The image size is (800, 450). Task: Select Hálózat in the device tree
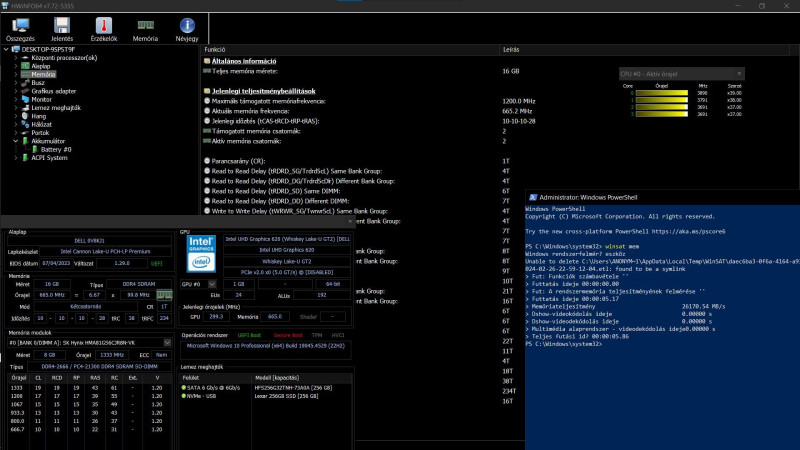coord(41,124)
